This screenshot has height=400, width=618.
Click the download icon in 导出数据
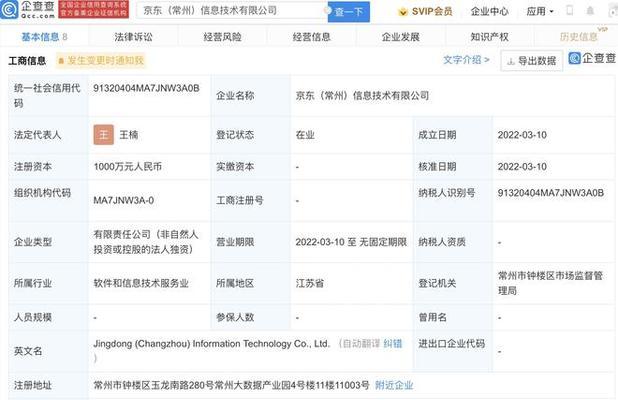[x=511, y=61]
